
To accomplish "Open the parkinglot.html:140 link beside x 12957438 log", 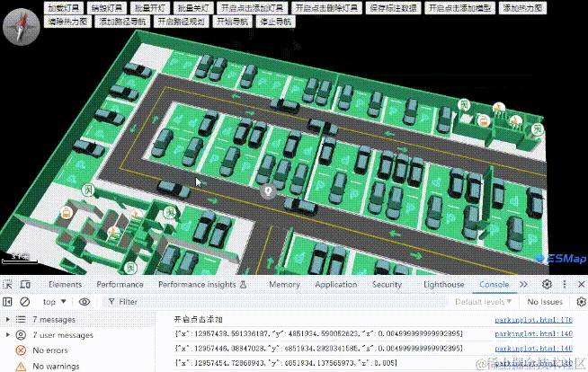I will (534, 333).
